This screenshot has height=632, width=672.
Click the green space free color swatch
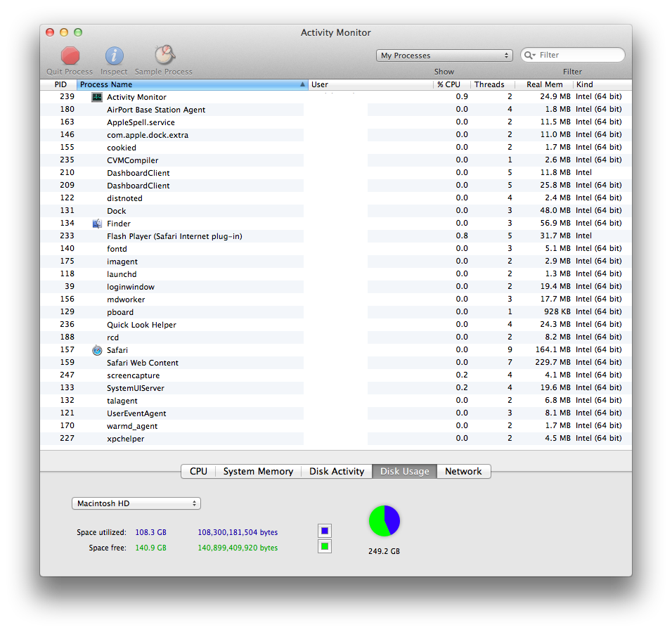point(325,546)
